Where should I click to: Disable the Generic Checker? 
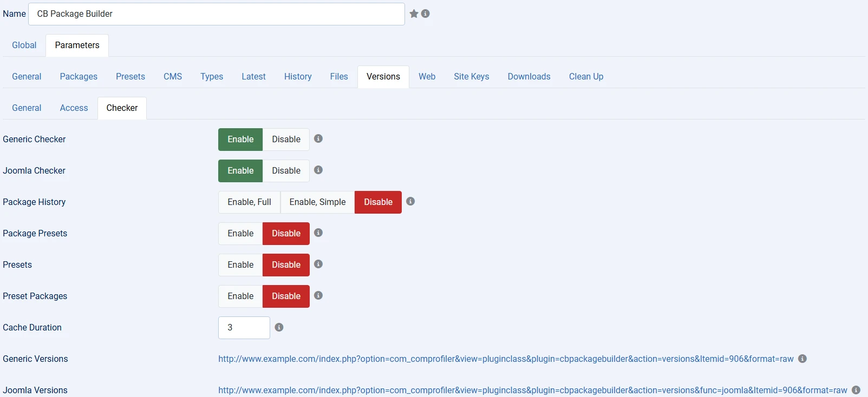[x=286, y=140]
